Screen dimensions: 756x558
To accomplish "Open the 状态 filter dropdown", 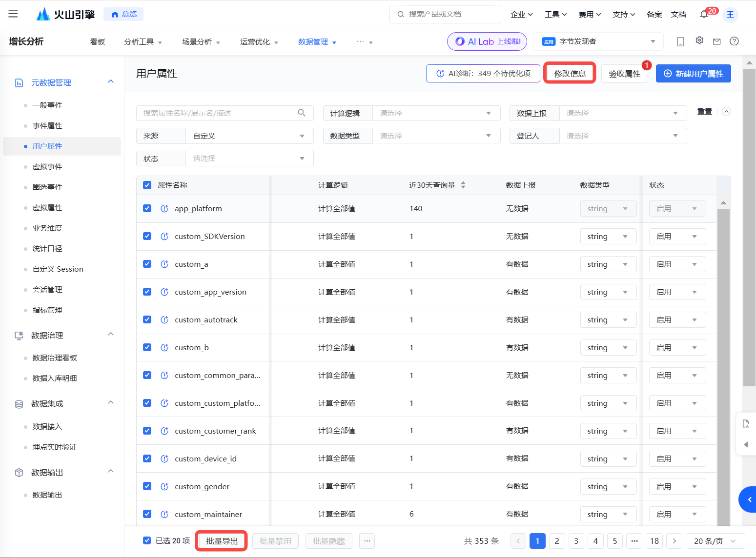I will tap(249, 159).
